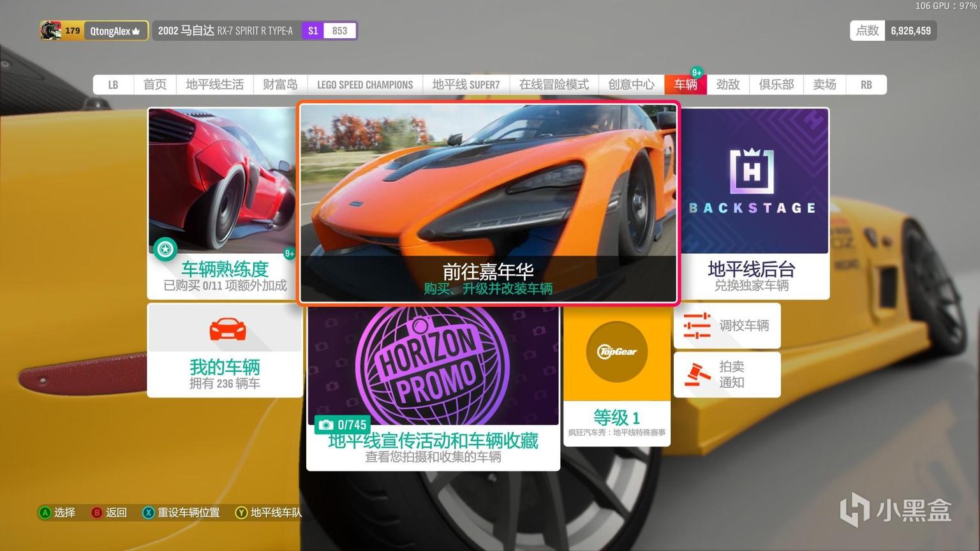Viewport: 980px width, 551px height.
Task: Open the 在线冒险模式 tab
Action: click(553, 85)
